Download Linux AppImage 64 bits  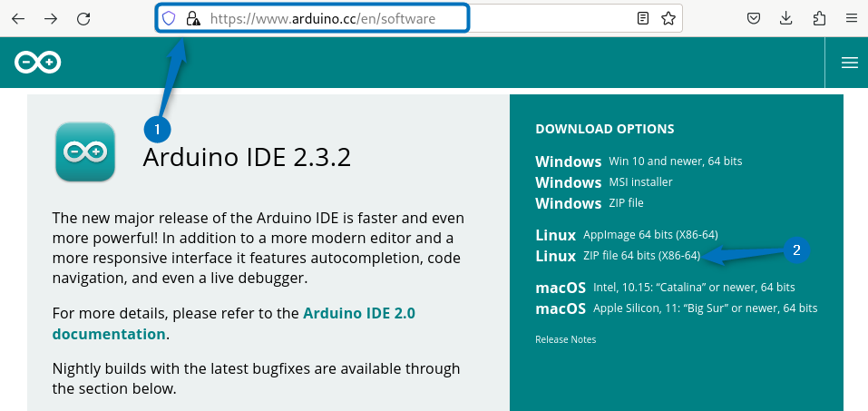click(627, 235)
